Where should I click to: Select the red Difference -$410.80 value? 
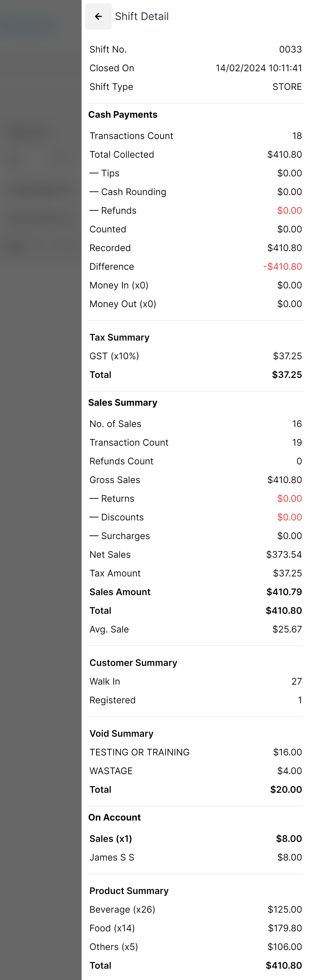tap(283, 267)
